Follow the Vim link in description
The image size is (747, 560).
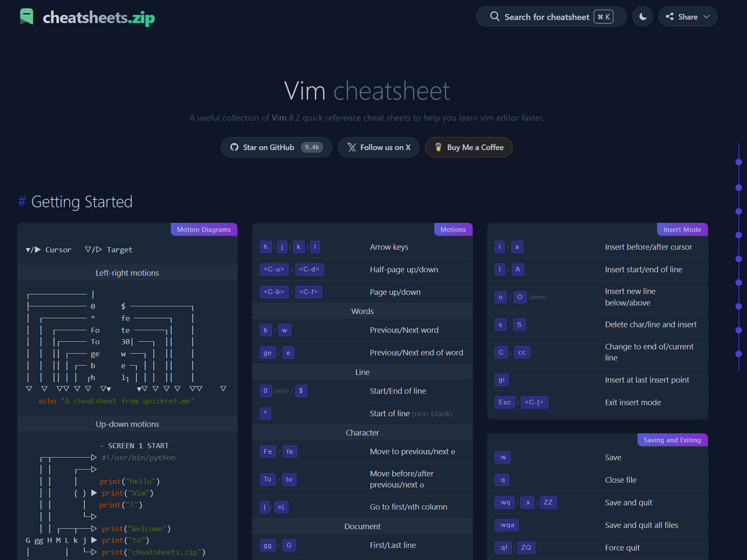[279, 118]
